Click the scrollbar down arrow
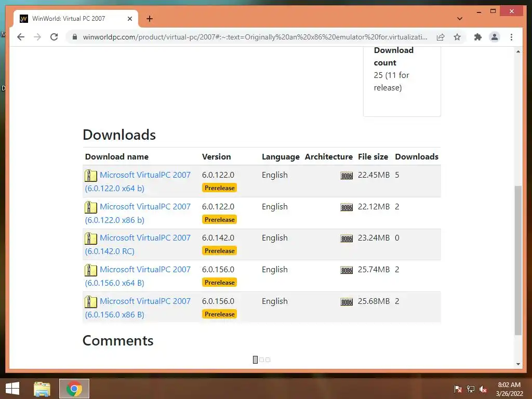The image size is (532, 399). (x=518, y=364)
